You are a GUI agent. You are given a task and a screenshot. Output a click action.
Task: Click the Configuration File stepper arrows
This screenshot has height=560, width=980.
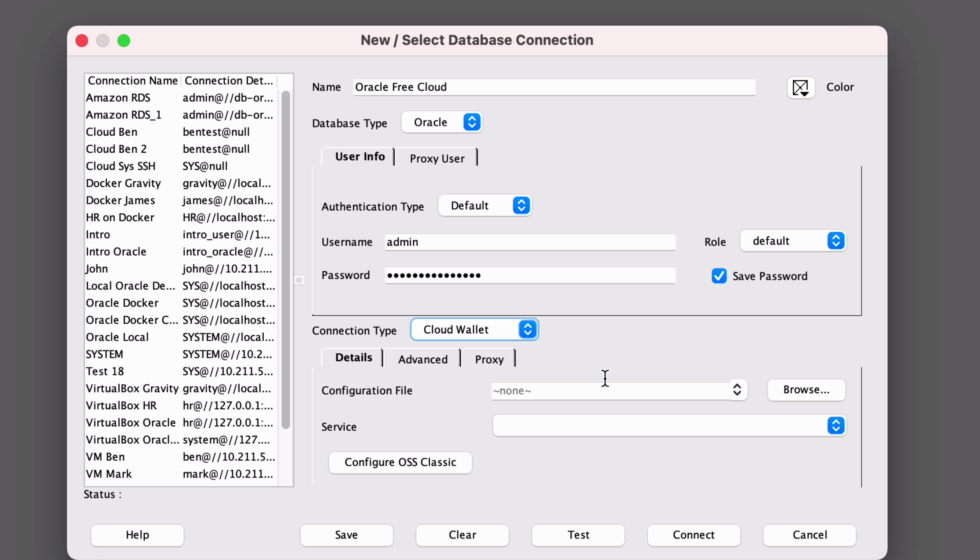coord(737,390)
